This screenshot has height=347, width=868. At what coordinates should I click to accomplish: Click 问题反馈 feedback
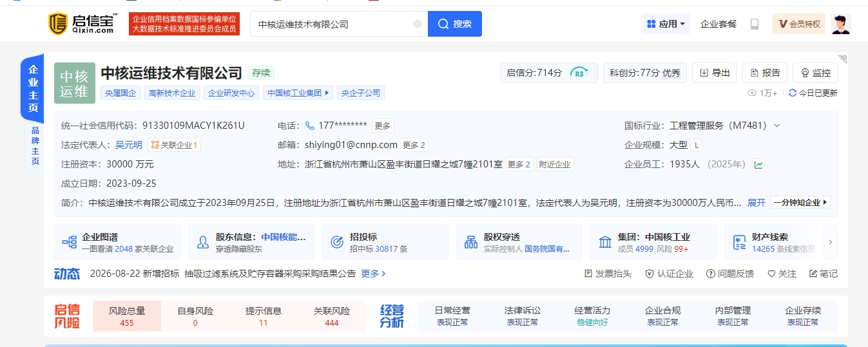point(730,274)
